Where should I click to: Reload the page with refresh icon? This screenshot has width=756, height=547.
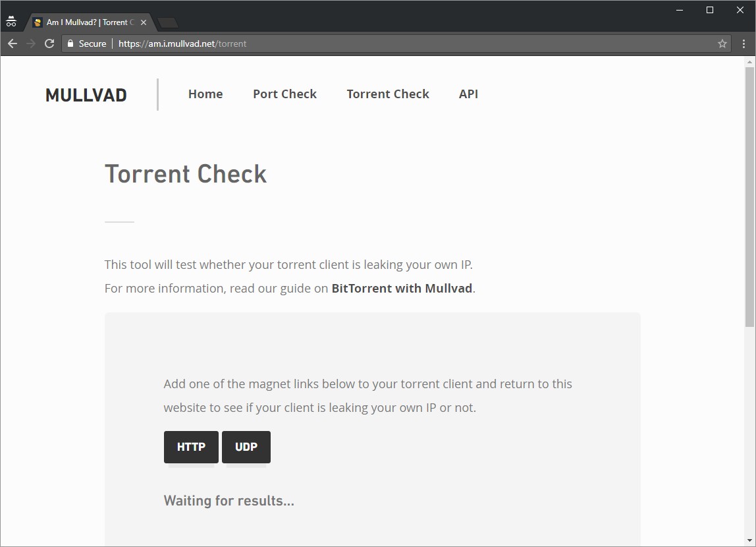[x=49, y=44]
